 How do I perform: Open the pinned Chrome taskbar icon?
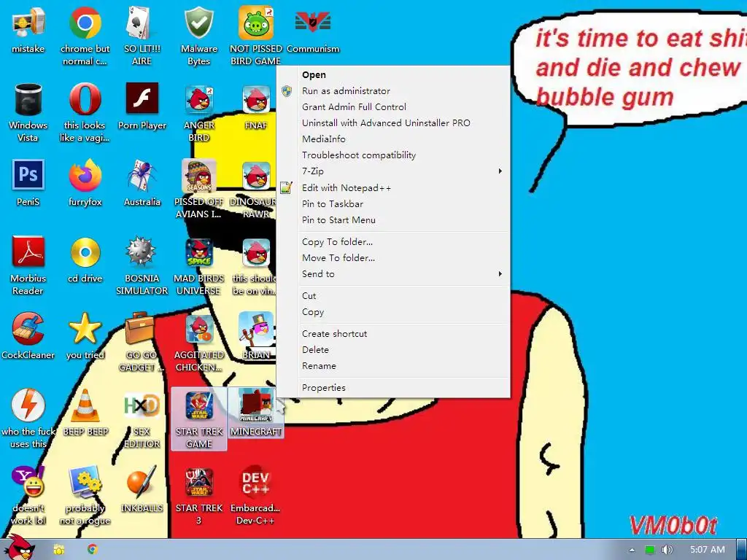[x=93, y=550]
